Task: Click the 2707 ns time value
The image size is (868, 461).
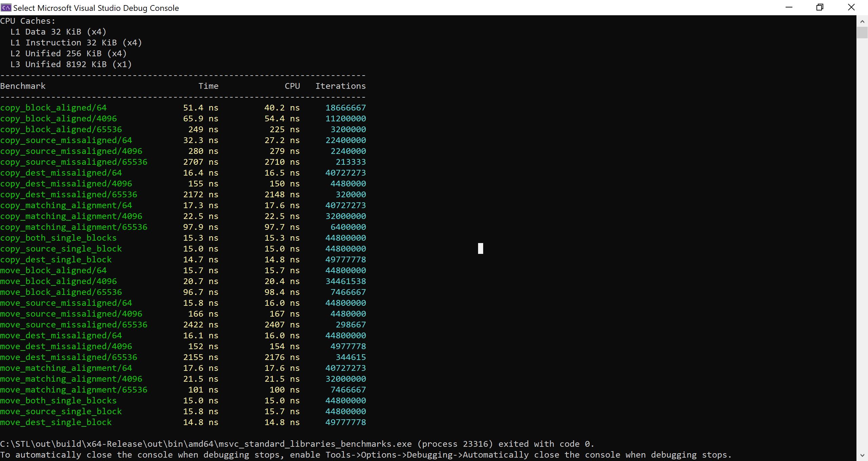Action: point(200,162)
